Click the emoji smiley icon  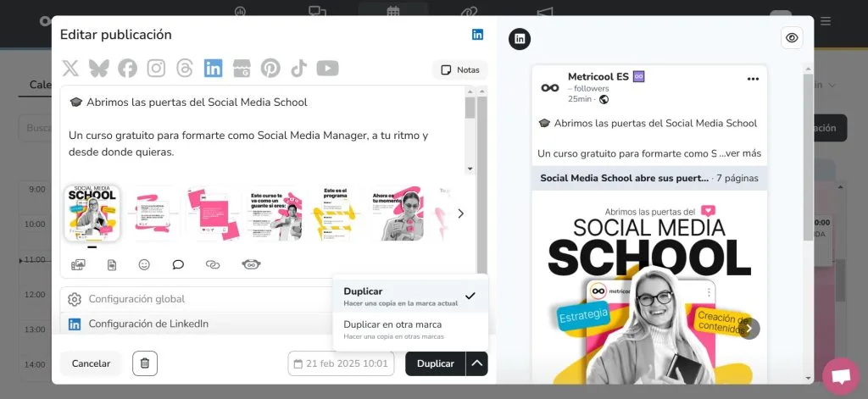[x=144, y=264]
